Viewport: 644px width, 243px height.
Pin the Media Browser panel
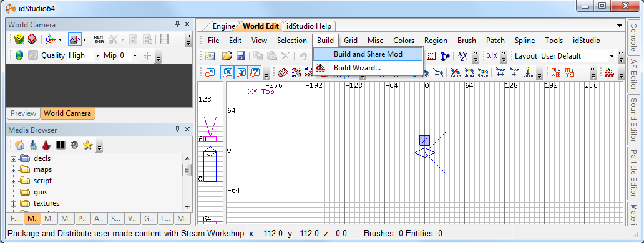178,130
